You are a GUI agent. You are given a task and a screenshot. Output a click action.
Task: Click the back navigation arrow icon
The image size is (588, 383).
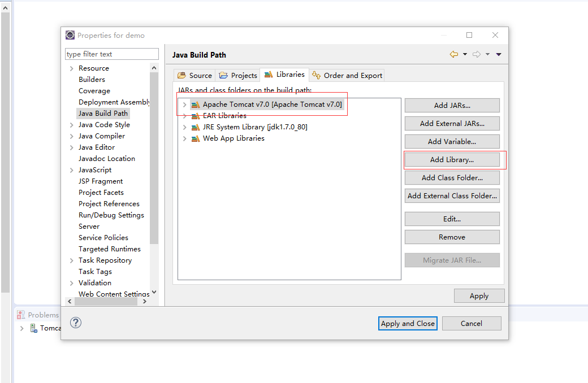click(454, 54)
